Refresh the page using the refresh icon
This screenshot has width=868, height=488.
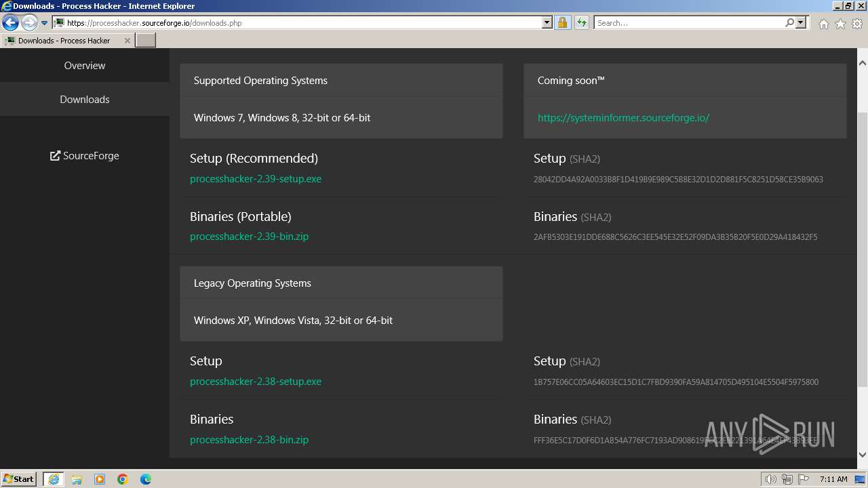pyautogui.click(x=581, y=22)
